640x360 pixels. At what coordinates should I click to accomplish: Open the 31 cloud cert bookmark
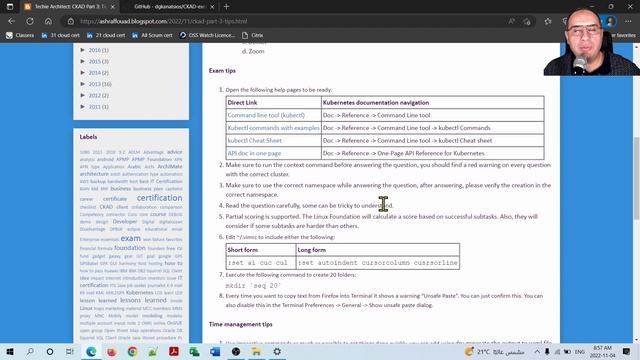coord(60,35)
